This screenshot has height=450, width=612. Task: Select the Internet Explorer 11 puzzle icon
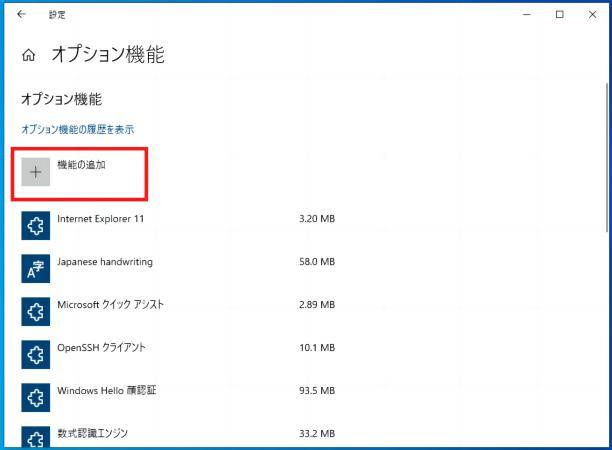click(x=36, y=226)
